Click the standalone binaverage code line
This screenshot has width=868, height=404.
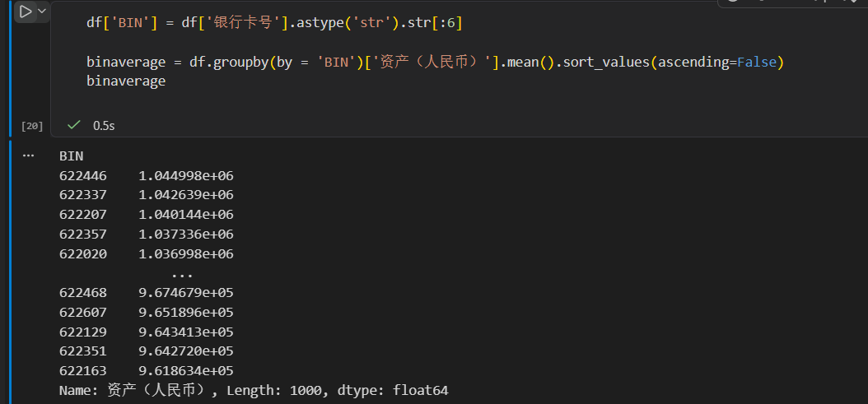126,81
